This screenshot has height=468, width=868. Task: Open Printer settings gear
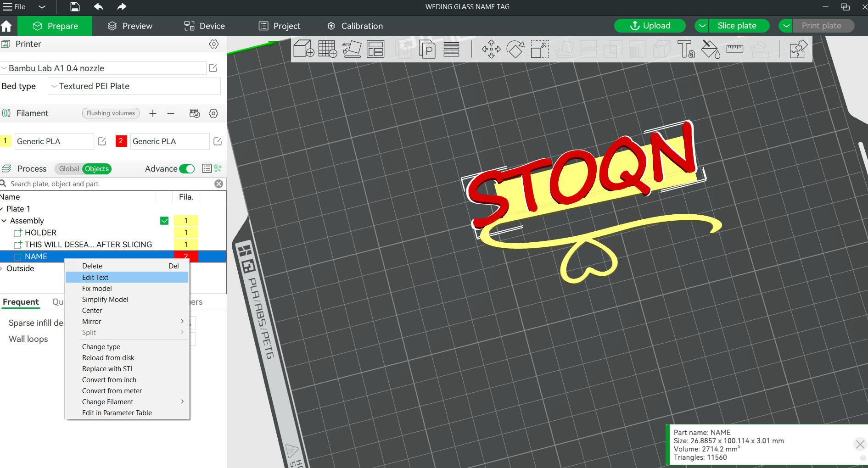coord(214,44)
